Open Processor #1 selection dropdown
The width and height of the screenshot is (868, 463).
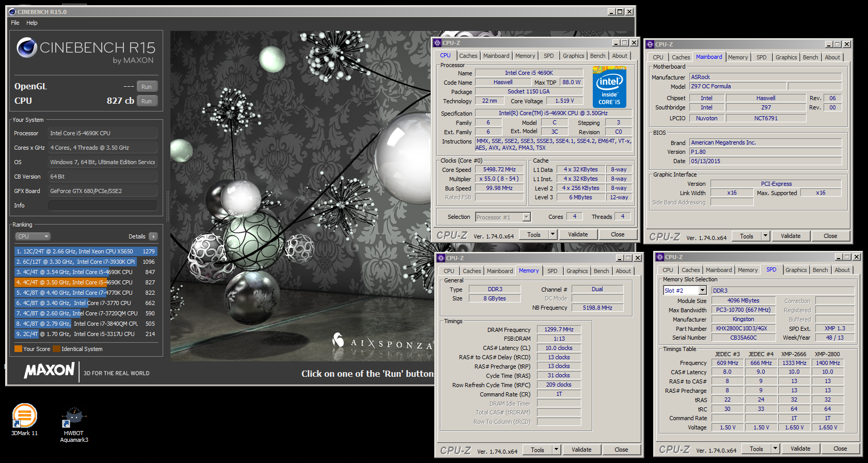(526, 217)
